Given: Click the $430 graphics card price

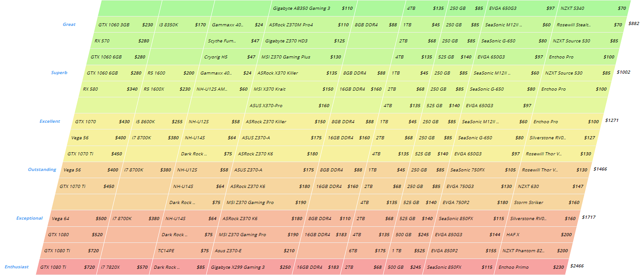Looking at the screenshot, I should click(x=124, y=121).
